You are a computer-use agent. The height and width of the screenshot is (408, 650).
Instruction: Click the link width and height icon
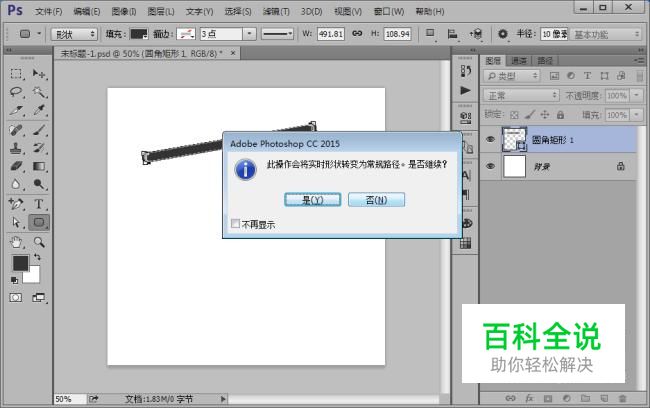(x=357, y=34)
